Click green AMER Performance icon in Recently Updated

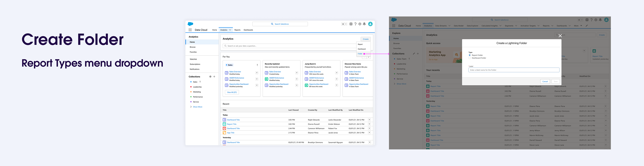coord(266,79)
